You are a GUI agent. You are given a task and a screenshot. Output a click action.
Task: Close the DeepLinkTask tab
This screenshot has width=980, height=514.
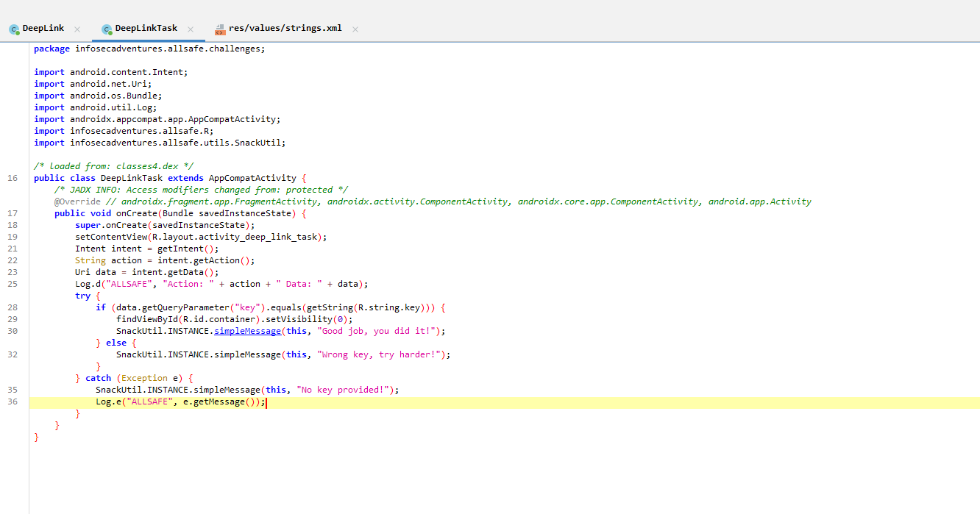click(191, 29)
